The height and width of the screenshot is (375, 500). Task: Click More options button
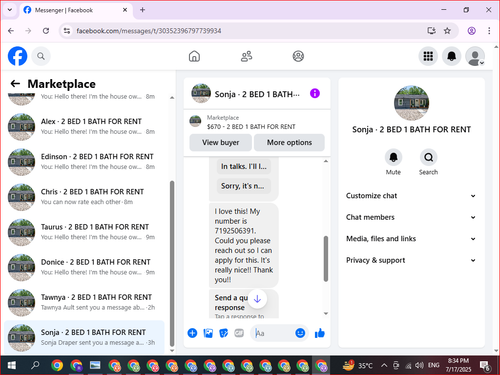point(289,142)
